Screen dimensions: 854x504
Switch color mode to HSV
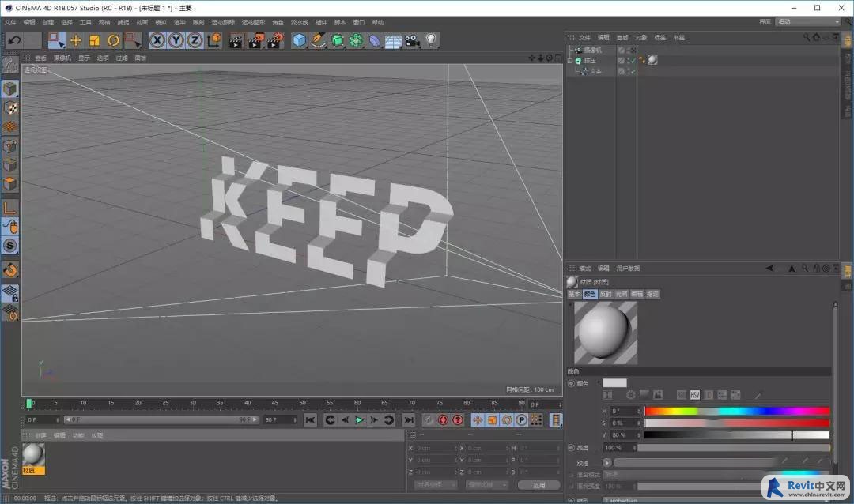(x=695, y=395)
